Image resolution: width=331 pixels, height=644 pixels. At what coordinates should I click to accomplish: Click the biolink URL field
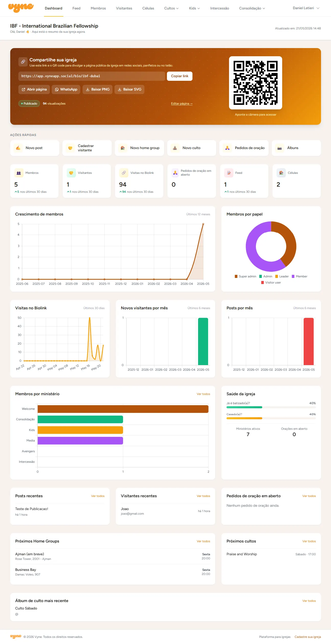point(92,76)
